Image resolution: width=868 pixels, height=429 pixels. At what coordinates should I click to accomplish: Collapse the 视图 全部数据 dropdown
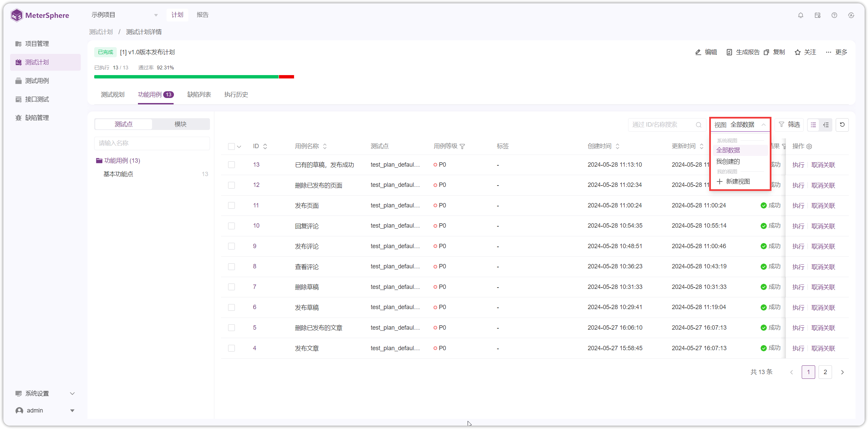tap(740, 125)
